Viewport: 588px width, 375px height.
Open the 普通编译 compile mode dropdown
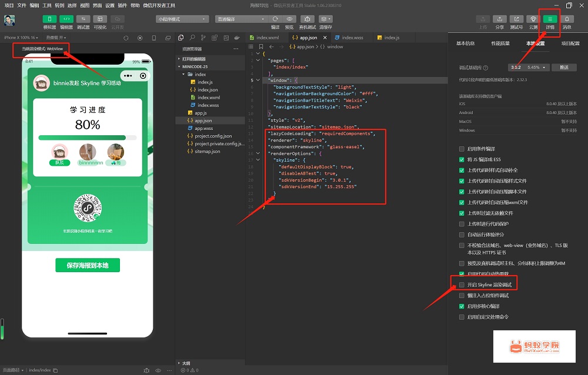[x=242, y=19]
